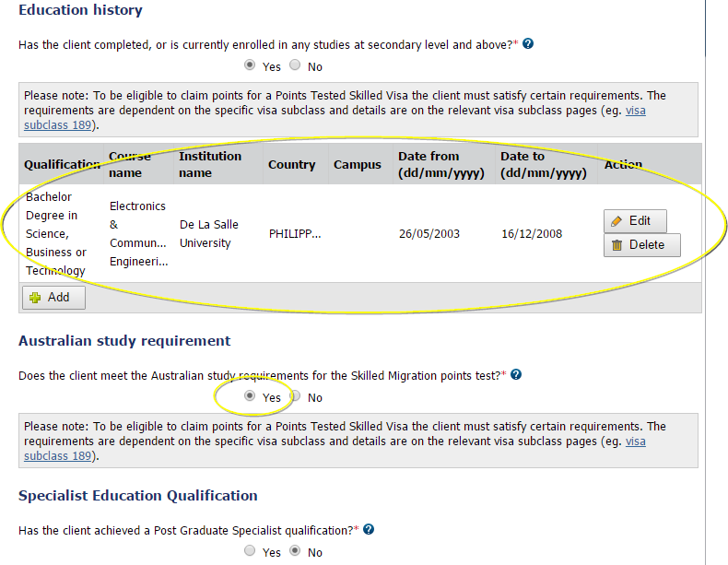Click the Qualification column header
Screen dimensions: 728x565
61,165
